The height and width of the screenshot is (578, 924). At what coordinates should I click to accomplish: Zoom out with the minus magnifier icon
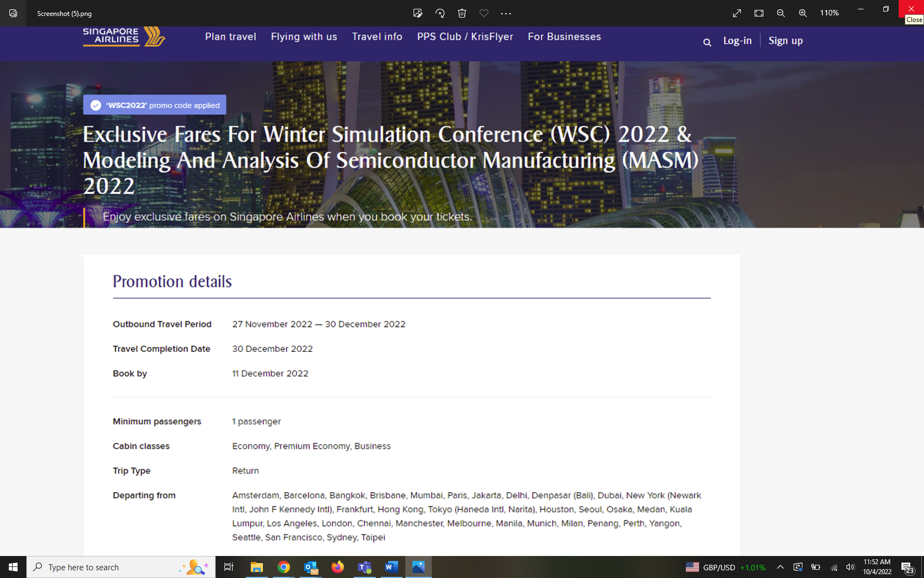pyautogui.click(x=781, y=13)
